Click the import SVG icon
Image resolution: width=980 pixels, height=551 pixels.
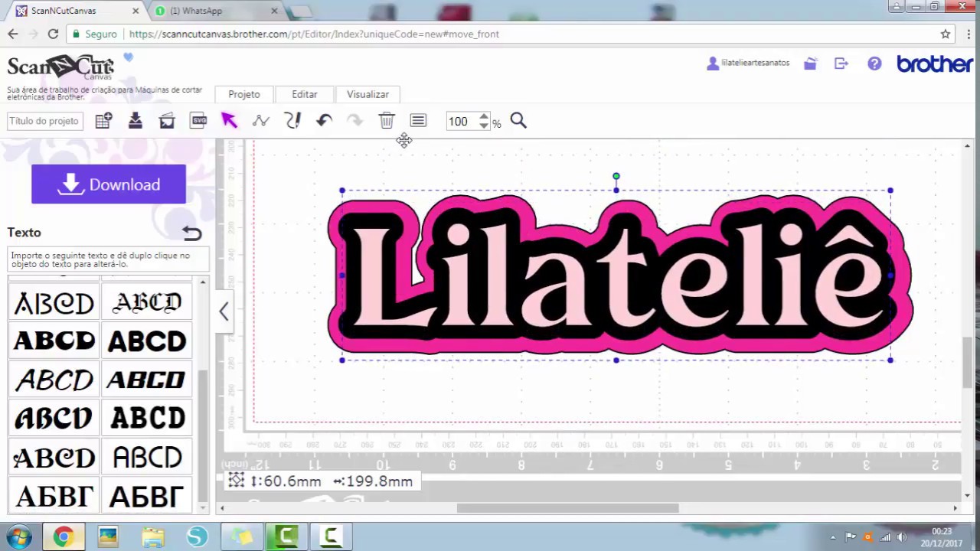pyautogui.click(x=198, y=120)
